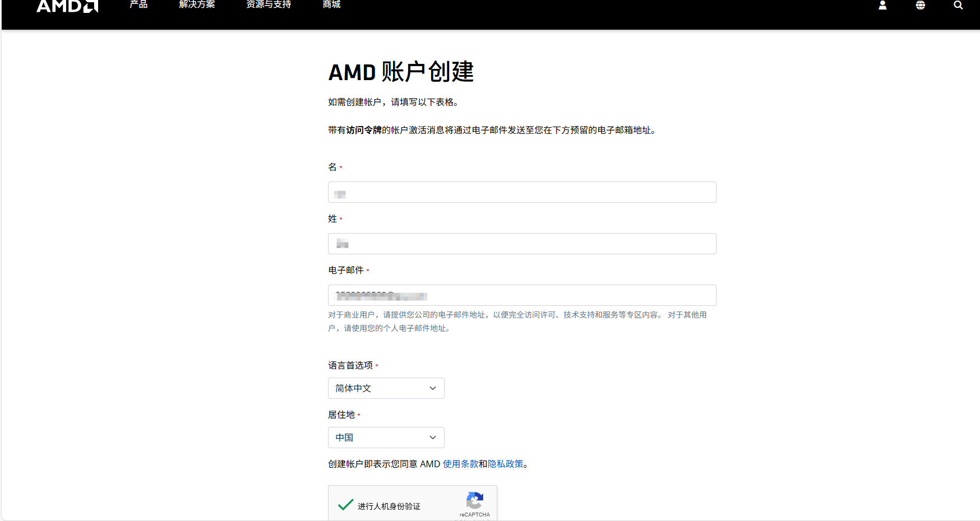Click the 语言首选项 label
The image size is (980, 521).
350,365
